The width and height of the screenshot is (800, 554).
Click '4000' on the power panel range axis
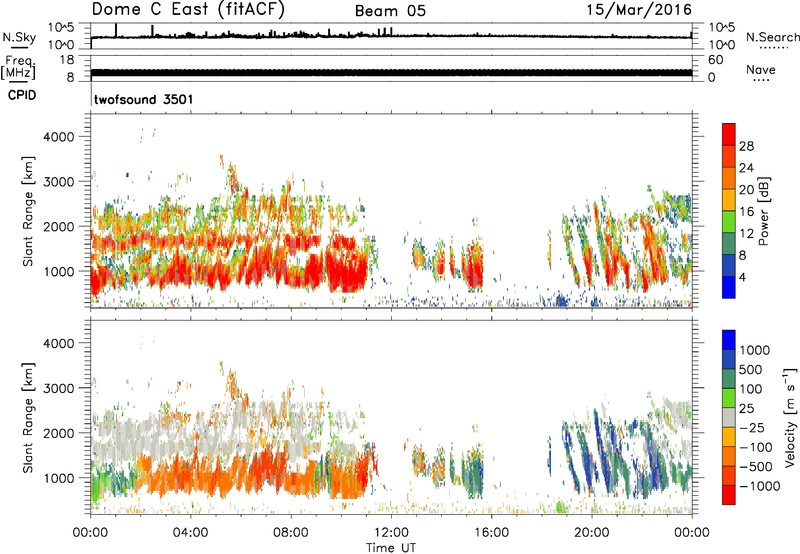59,137
